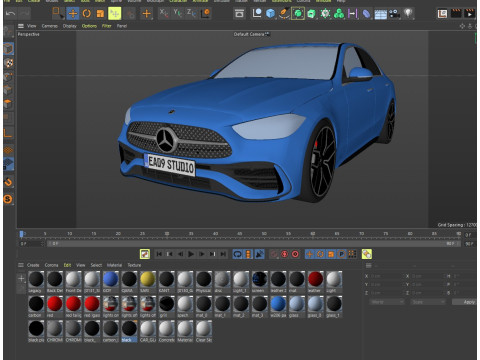The image size is (480, 360).
Task: Toggle Y axis lock
Action: [177, 13]
